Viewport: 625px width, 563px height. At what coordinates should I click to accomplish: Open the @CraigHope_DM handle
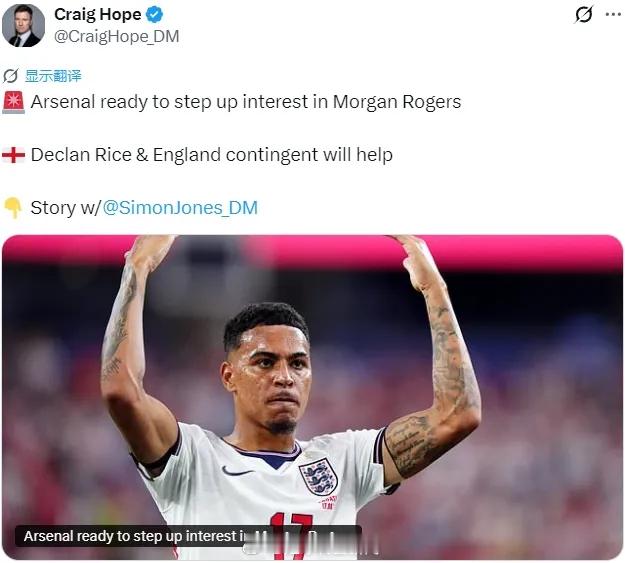coord(116,36)
